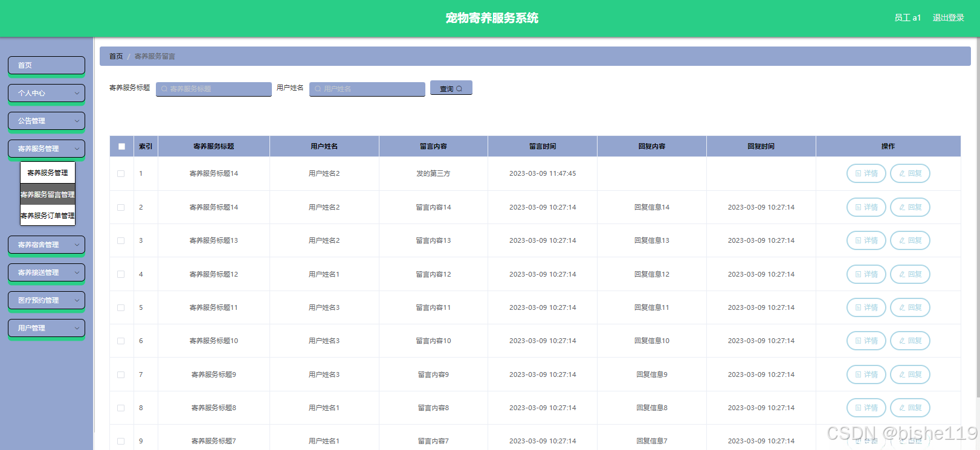Click cell 回复信息14
Viewport: 980px width, 450px height.
tap(652, 207)
